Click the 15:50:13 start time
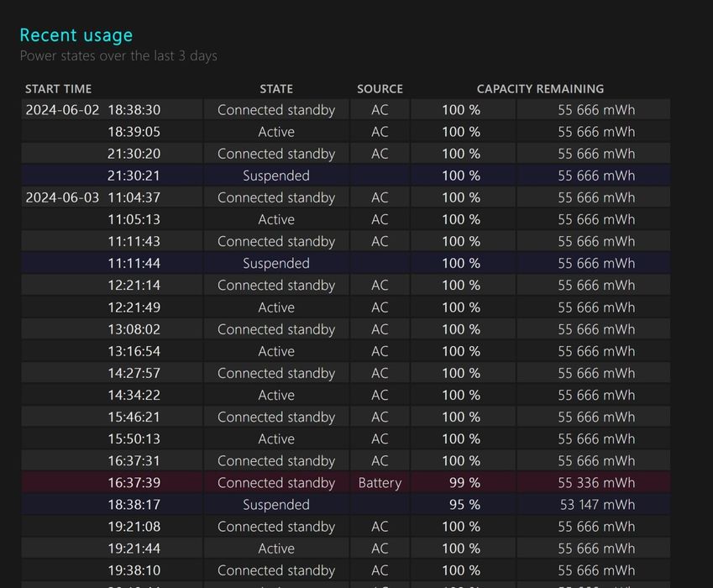 tap(134, 438)
